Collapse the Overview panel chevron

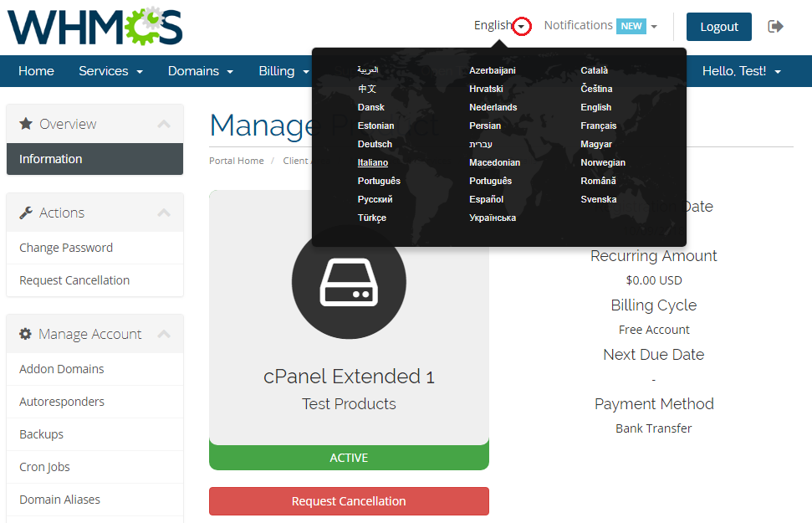(x=164, y=124)
